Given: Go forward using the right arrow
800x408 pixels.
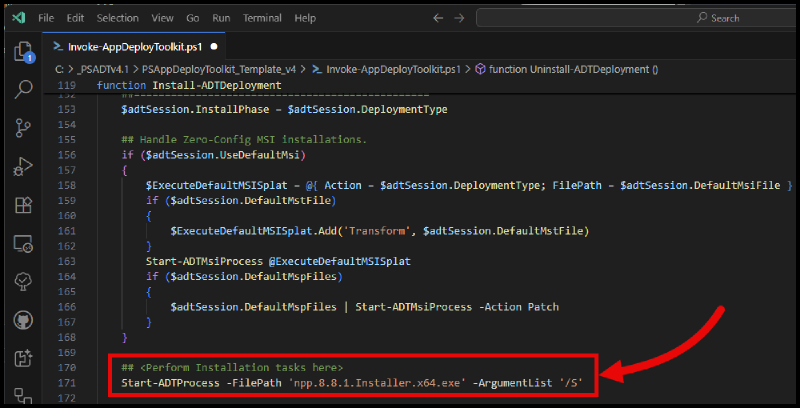Looking at the screenshot, I should point(461,18).
